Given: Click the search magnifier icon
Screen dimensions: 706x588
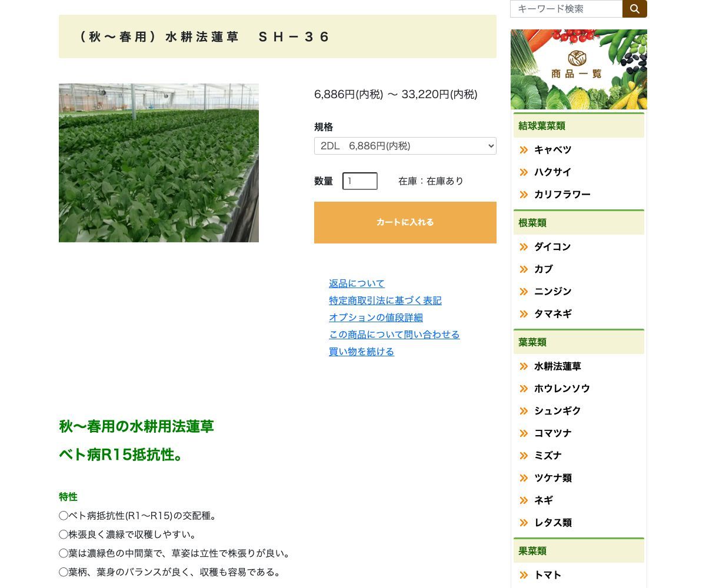Looking at the screenshot, I should [634, 9].
